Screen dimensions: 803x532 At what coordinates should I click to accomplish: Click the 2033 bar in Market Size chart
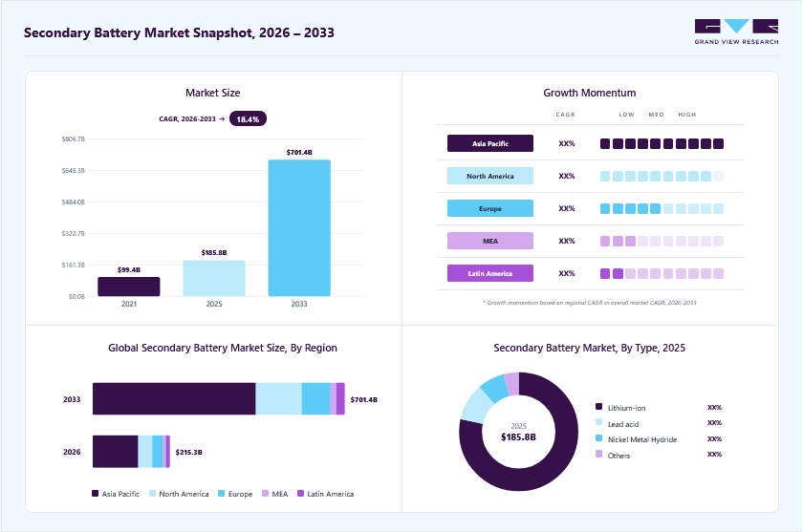[x=299, y=228]
